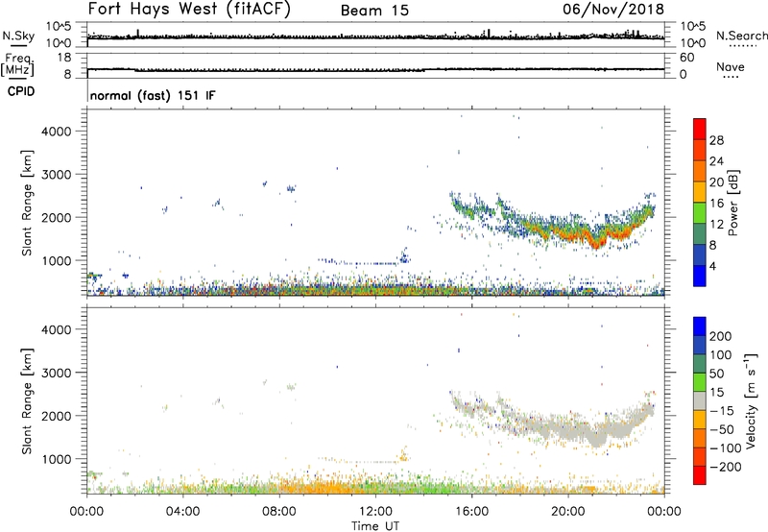768x532 pixels.
Task: Click the "Beam 15" heading
Action: pyautogui.click(x=374, y=11)
